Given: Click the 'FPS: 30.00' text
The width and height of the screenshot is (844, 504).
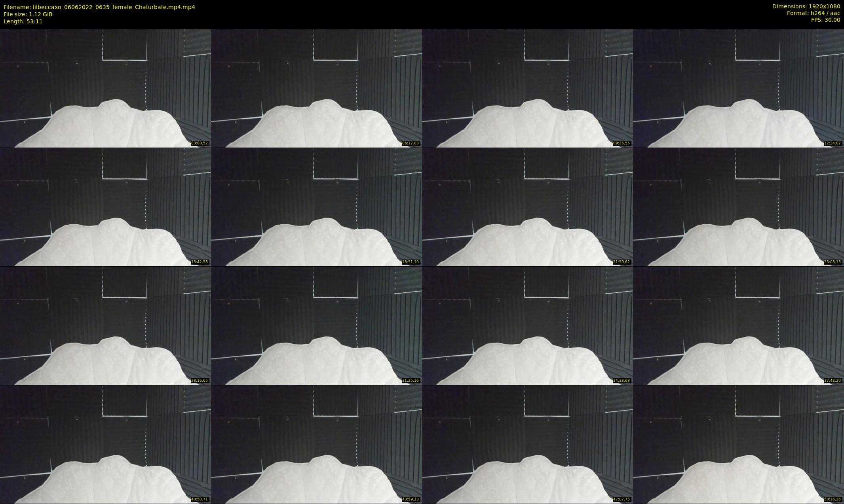Looking at the screenshot, I should point(825,20).
